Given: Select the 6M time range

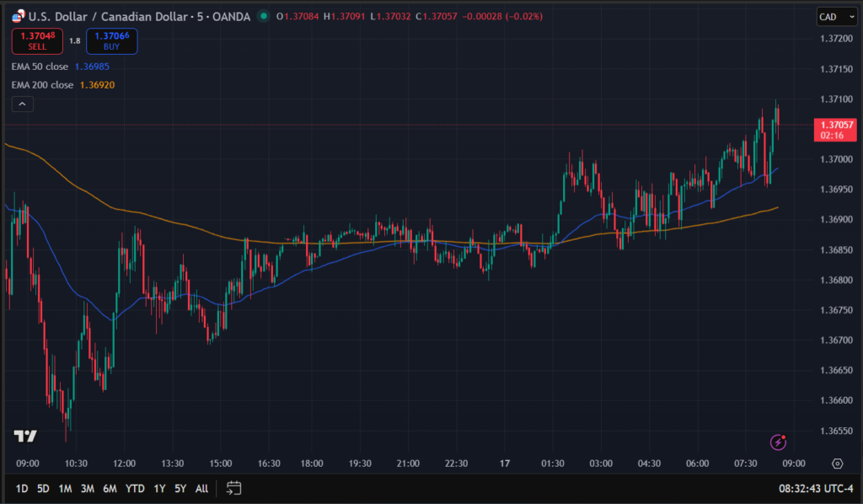Looking at the screenshot, I should 110,489.
